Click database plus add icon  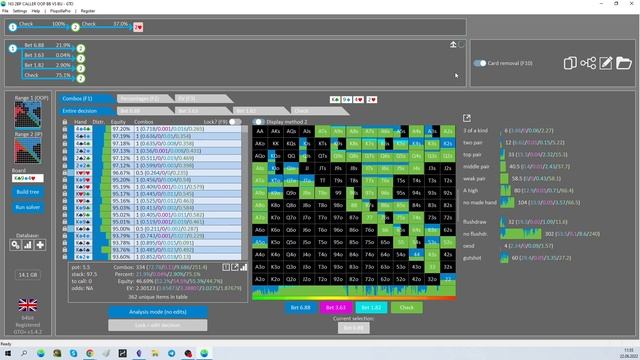[40, 245]
